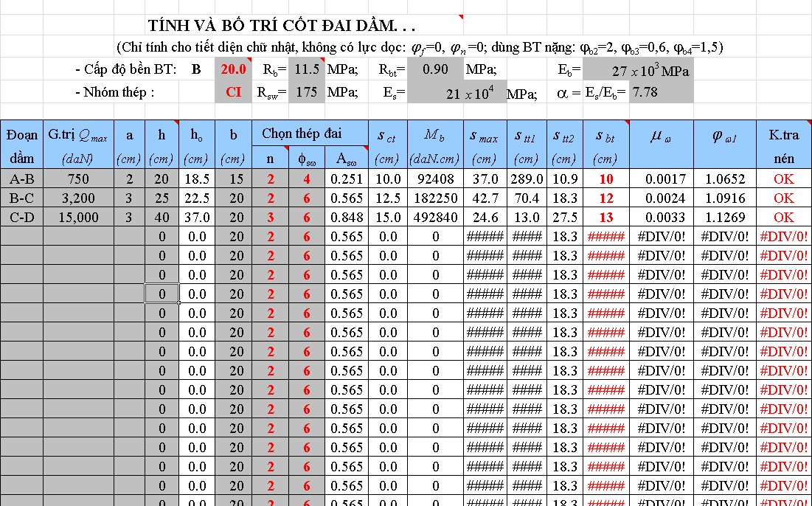Click the "Asω" sub-header cell
812x506 pixels.
click(x=347, y=157)
